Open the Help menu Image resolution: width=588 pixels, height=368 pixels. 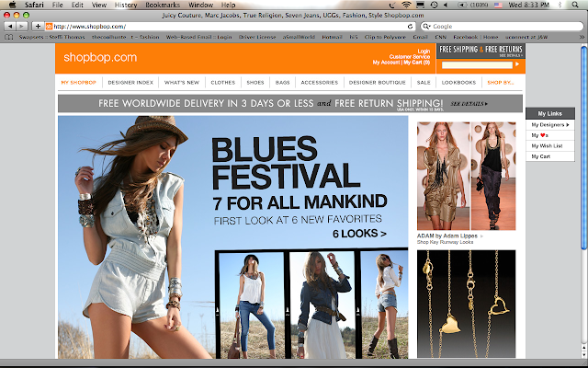(x=229, y=5)
